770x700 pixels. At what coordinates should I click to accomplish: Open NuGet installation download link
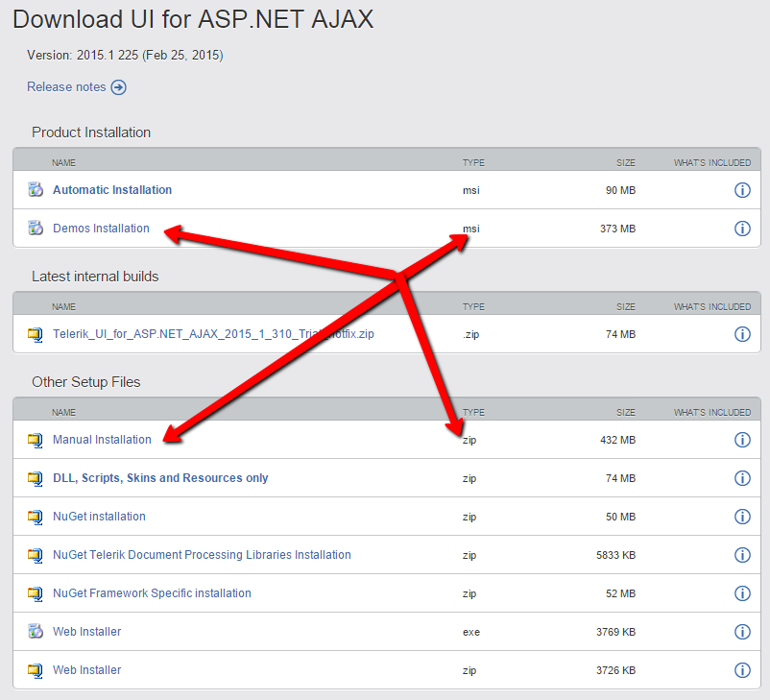99,517
